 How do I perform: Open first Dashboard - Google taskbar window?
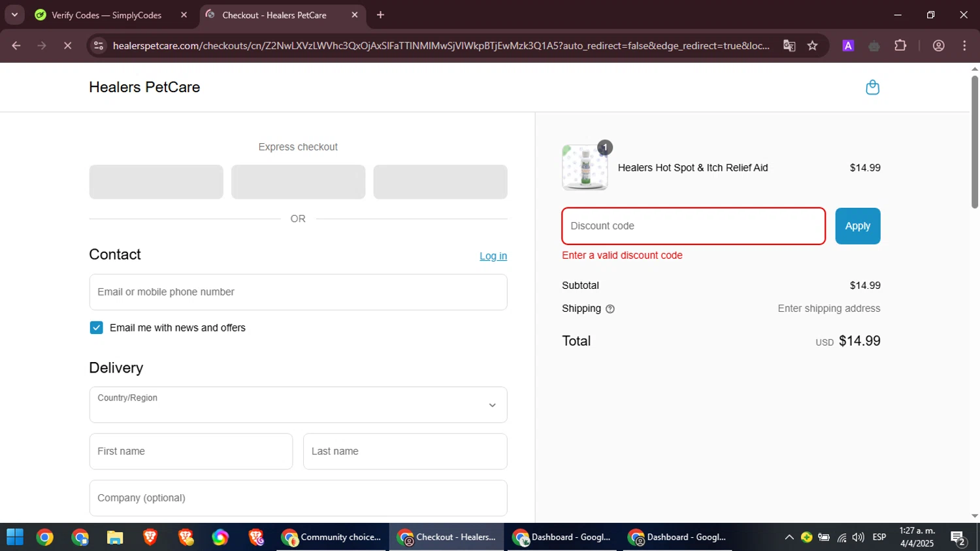[563, 537]
